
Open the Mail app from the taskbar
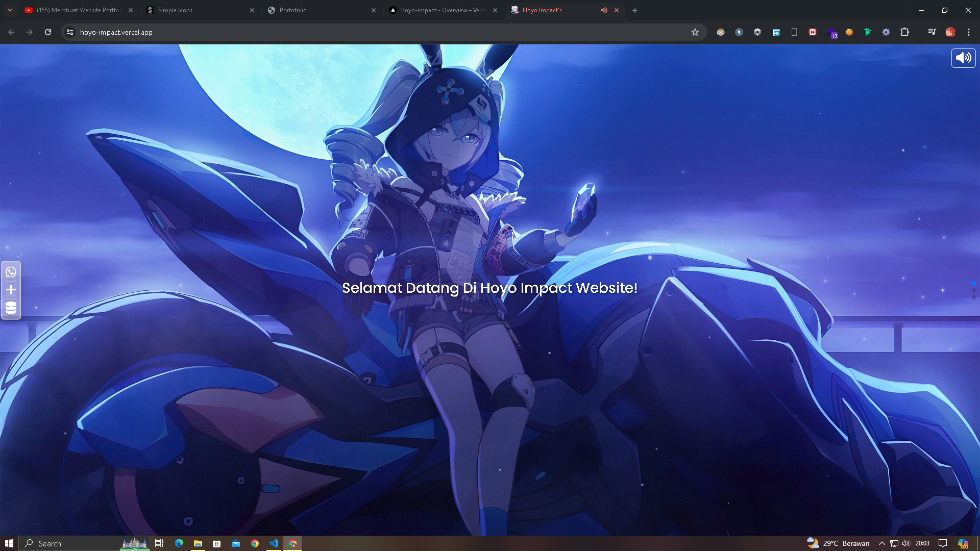tap(236, 543)
